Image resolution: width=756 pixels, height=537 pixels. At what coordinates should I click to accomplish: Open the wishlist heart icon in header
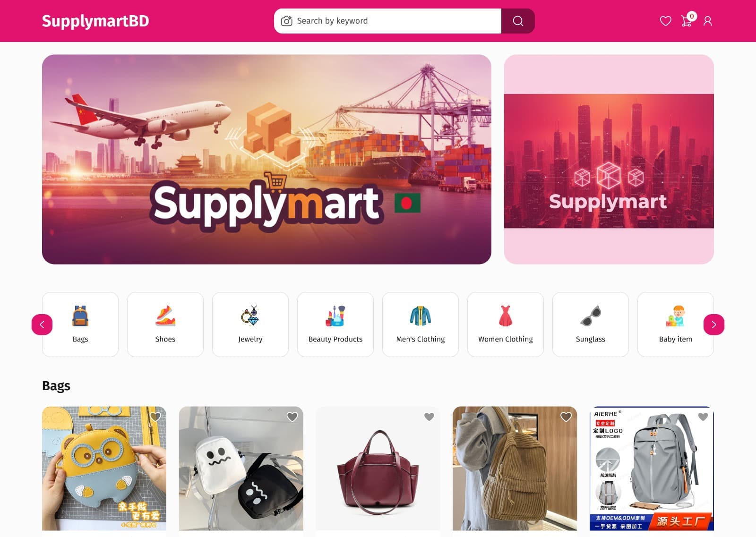(665, 21)
